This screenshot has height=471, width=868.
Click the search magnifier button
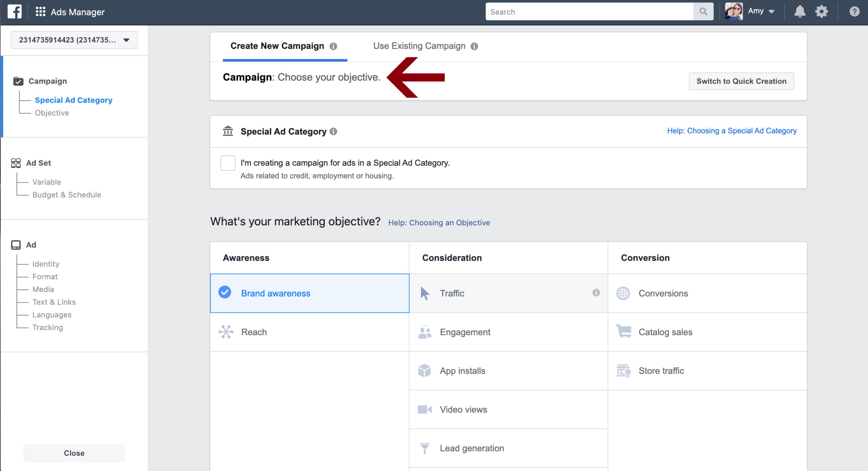704,12
